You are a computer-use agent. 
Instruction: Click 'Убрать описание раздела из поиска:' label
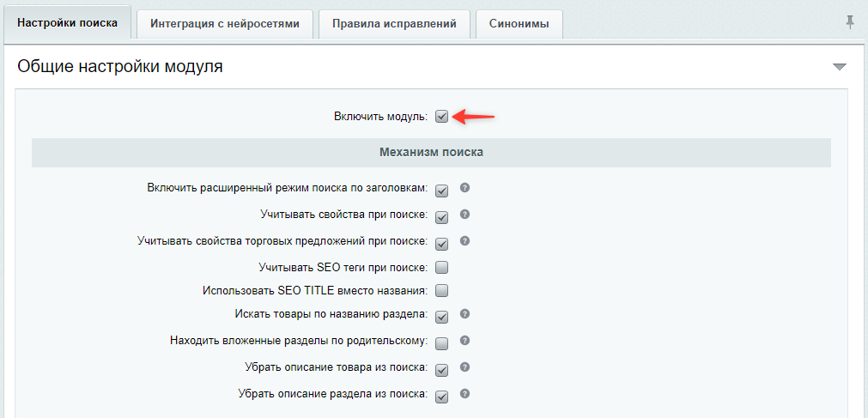click(333, 394)
